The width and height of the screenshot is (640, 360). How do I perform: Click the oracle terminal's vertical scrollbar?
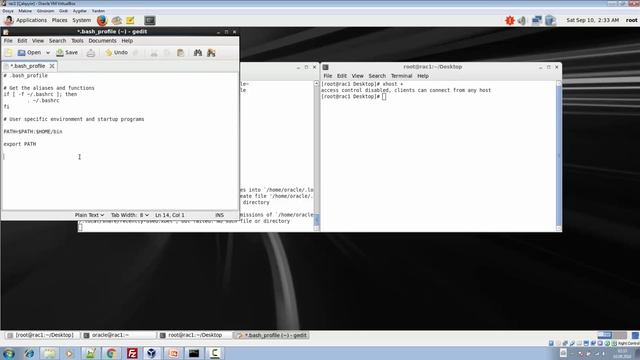pos(316,156)
